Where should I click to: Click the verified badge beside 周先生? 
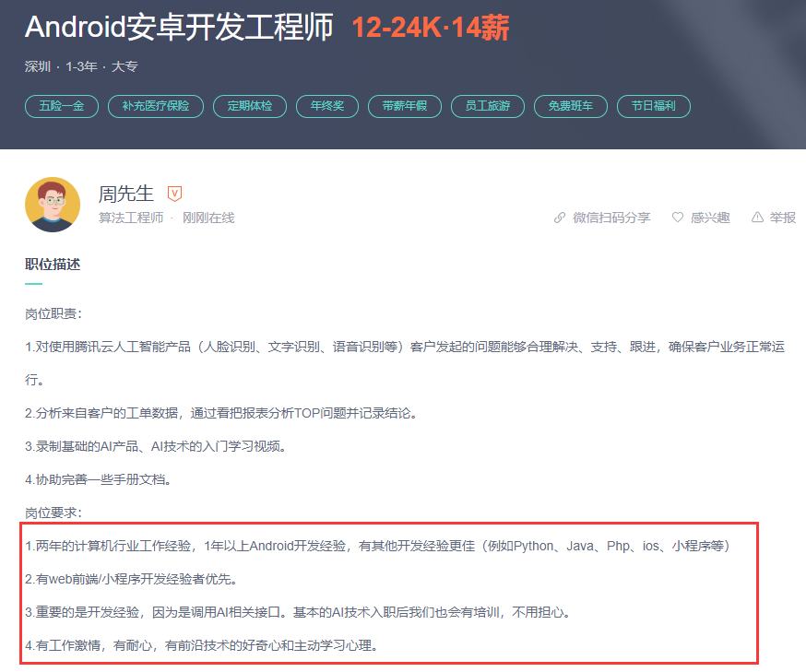click(x=175, y=194)
